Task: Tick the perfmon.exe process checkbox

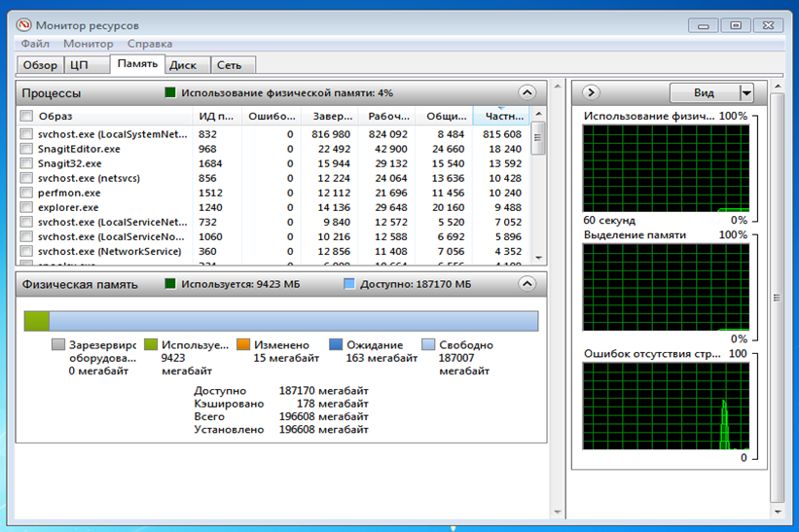Action: 27,193
